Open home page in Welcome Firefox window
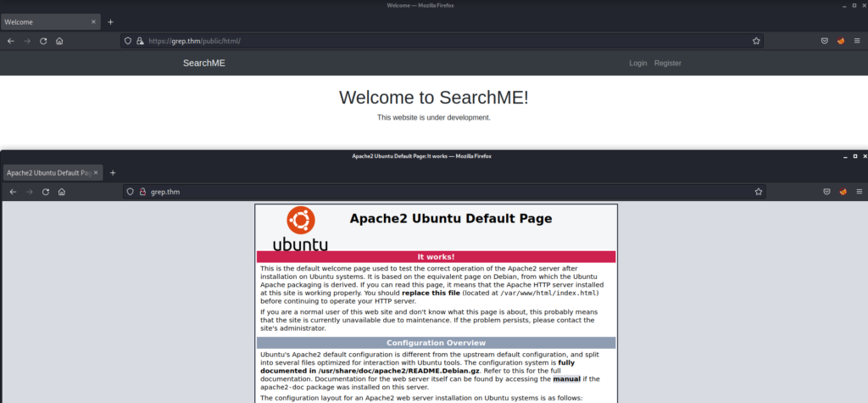The height and width of the screenshot is (403, 868). [59, 41]
